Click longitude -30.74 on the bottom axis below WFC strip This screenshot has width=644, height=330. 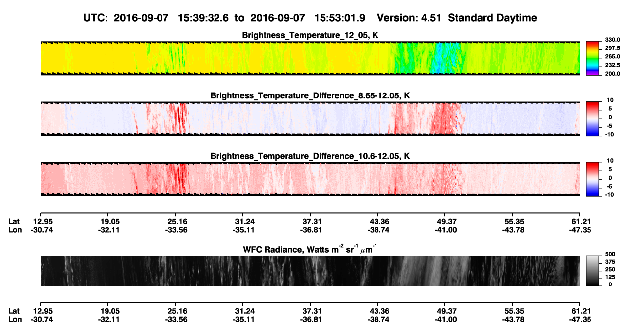click(x=42, y=319)
